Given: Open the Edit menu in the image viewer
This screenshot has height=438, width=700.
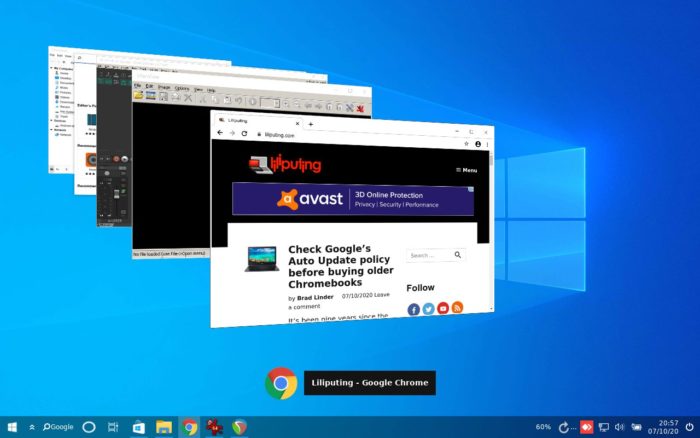Looking at the screenshot, I should 149,86.
